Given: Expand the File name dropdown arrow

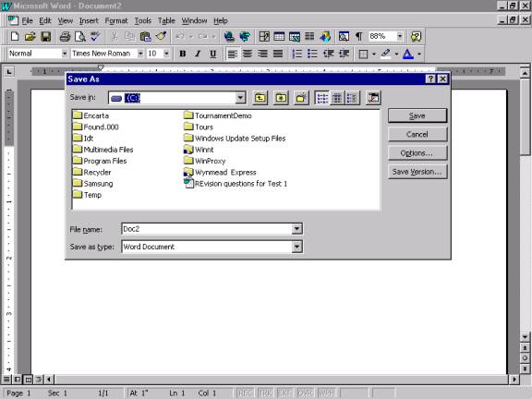Looking at the screenshot, I should [x=296, y=229].
